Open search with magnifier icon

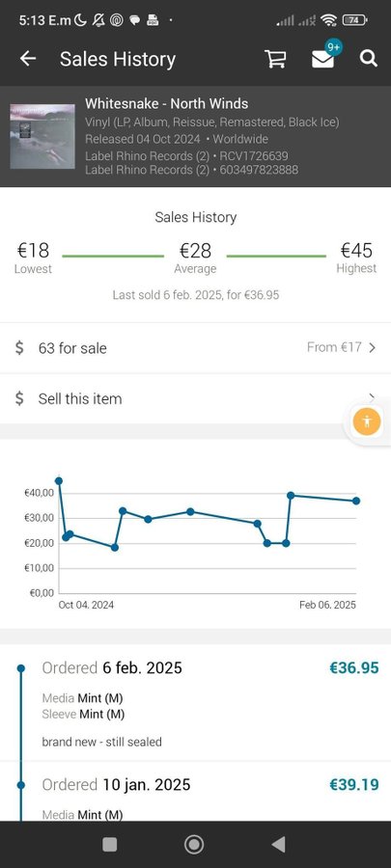click(368, 59)
